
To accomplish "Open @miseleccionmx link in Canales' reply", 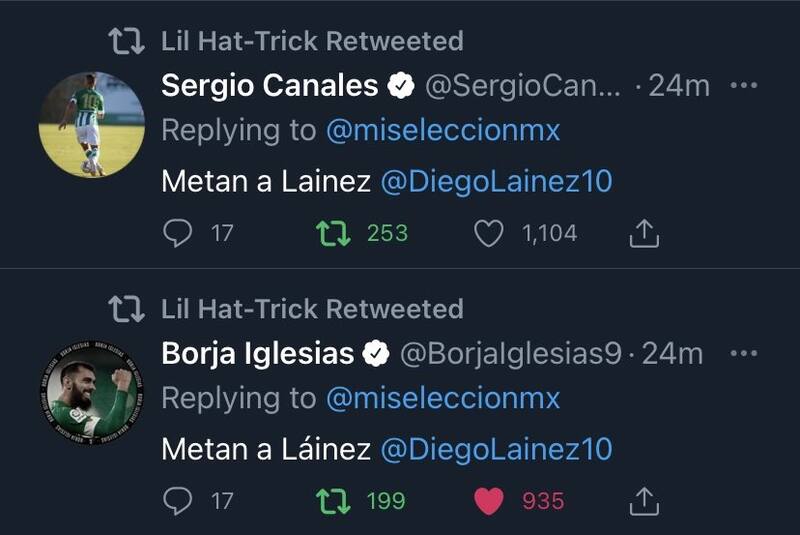I will [x=443, y=130].
